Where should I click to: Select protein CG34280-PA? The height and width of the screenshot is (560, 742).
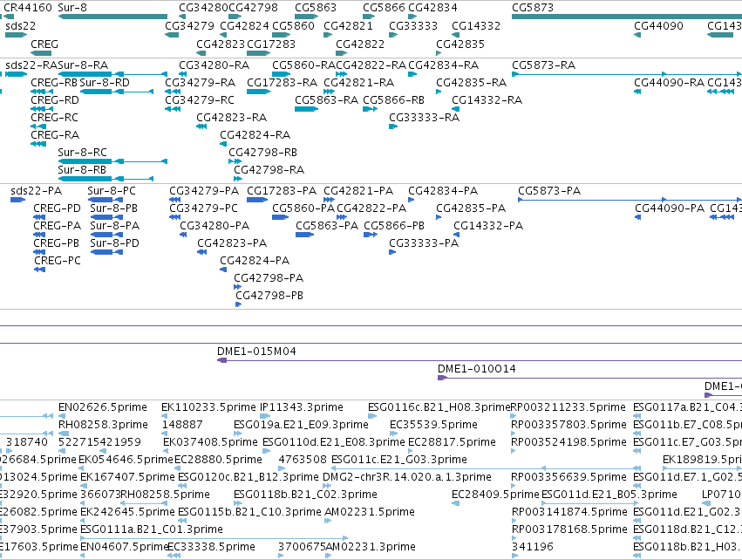tap(214, 226)
